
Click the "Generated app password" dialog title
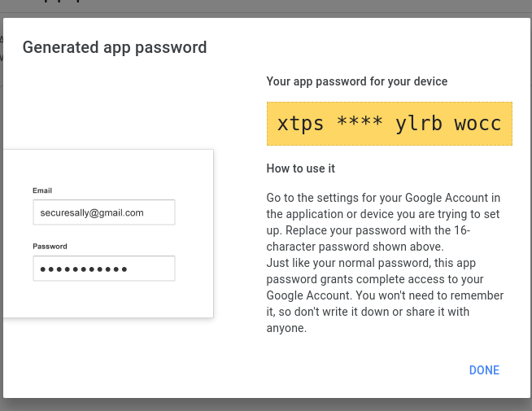pos(115,47)
